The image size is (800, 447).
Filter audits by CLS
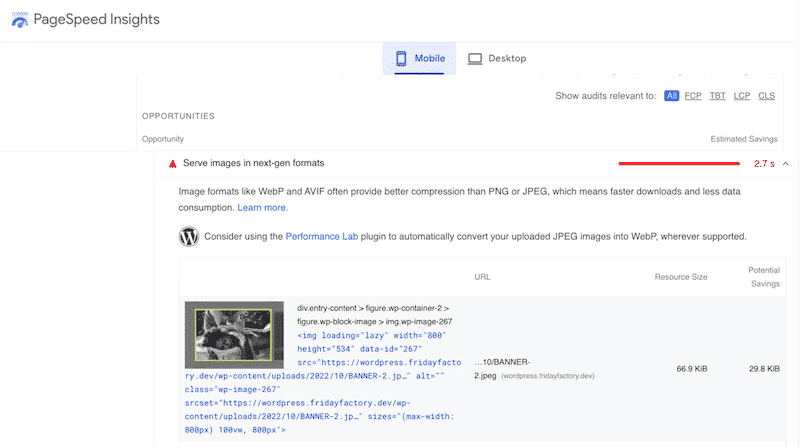767,96
